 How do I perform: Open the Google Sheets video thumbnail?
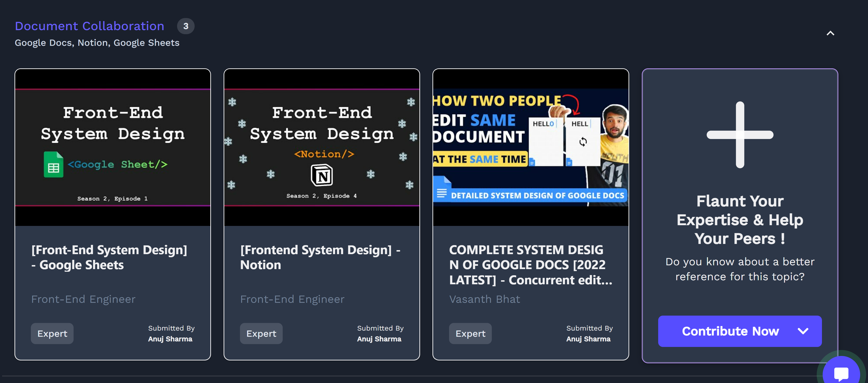(x=113, y=148)
